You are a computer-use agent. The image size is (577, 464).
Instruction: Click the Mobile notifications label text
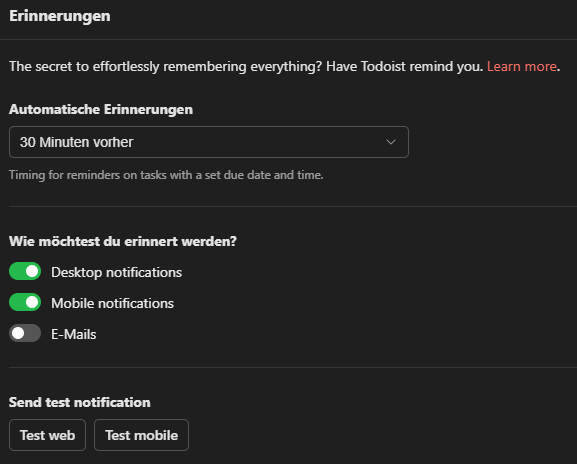112,303
